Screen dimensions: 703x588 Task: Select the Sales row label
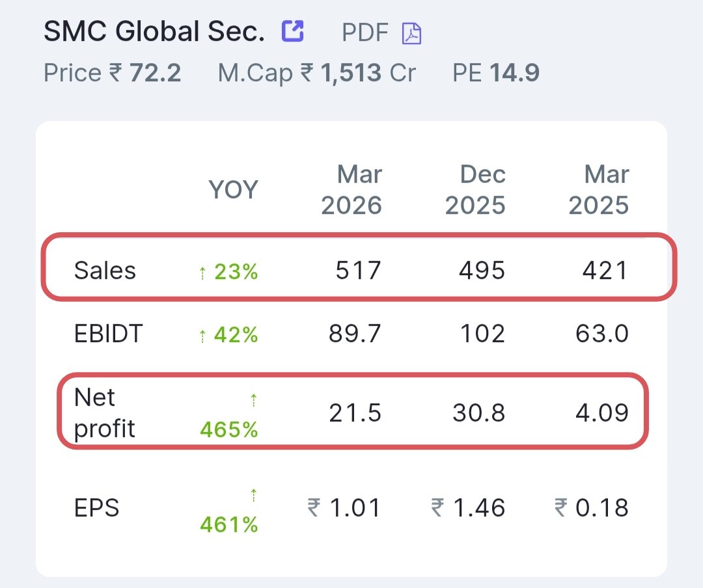pyautogui.click(x=105, y=271)
